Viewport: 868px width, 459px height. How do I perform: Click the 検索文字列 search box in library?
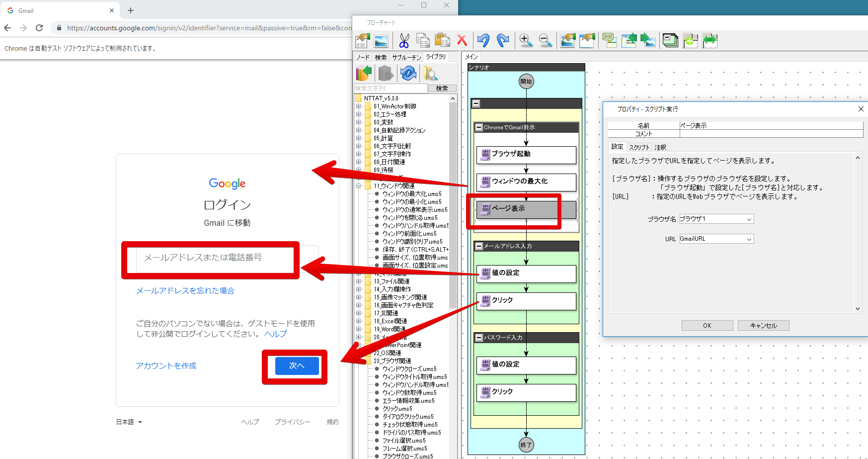[x=391, y=88]
